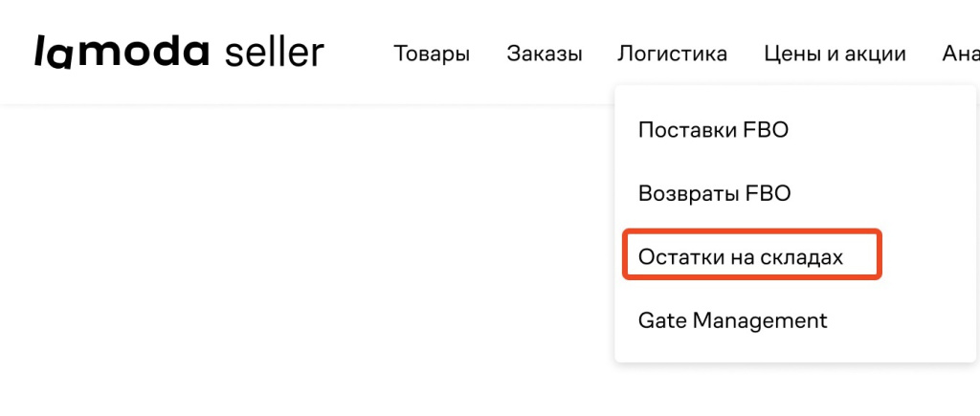The width and height of the screenshot is (980, 416).
Task: Click the lamoda seller logo
Action: [x=179, y=53]
